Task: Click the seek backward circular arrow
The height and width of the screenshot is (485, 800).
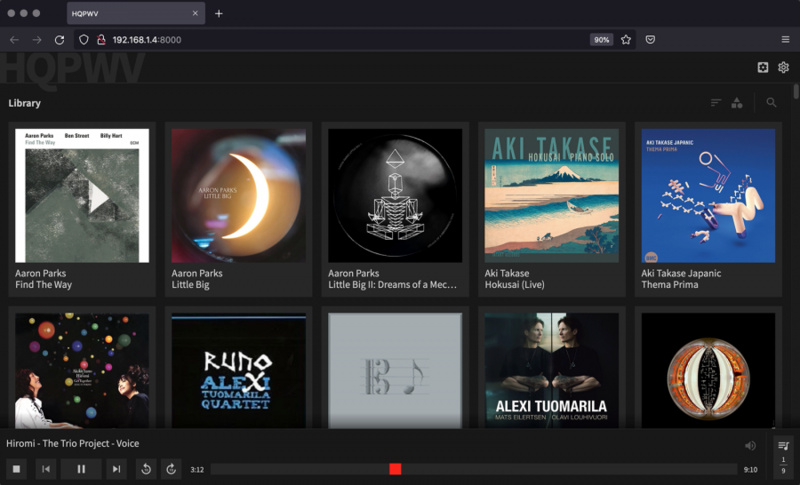Action: click(x=146, y=469)
